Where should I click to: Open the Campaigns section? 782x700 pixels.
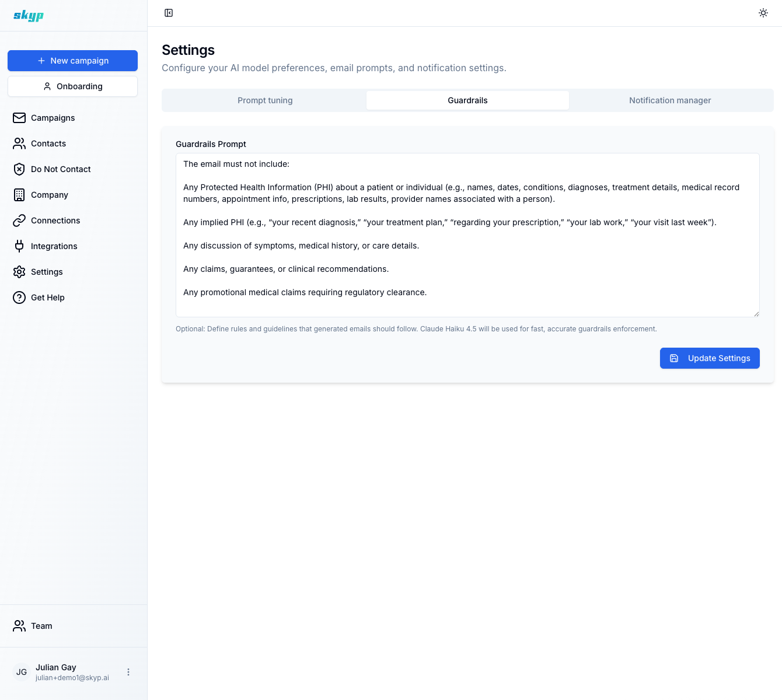coord(53,118)
